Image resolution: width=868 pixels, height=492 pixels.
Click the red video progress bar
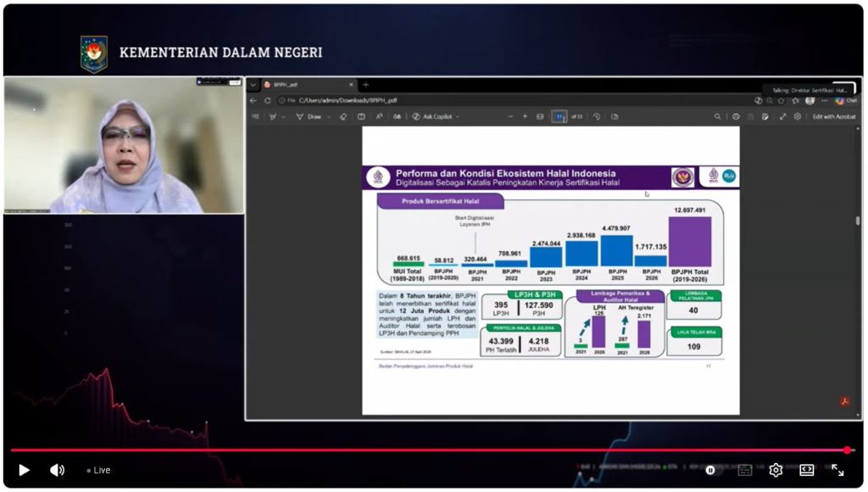coord(424,450)
